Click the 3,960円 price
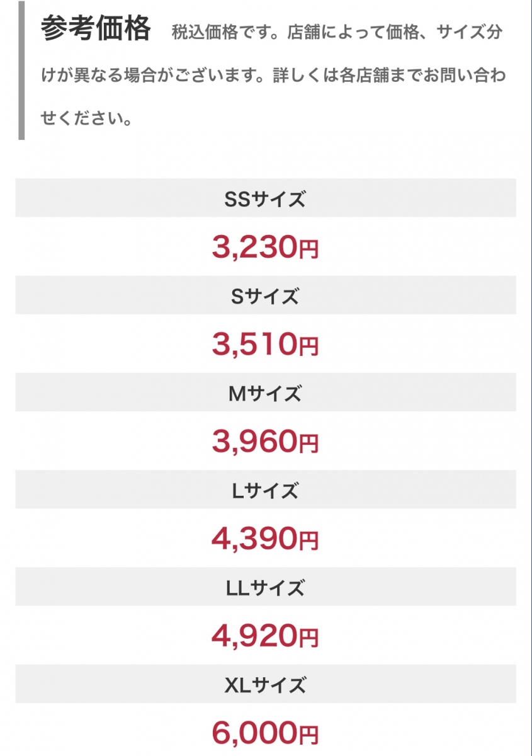 [x=265, y=442]
